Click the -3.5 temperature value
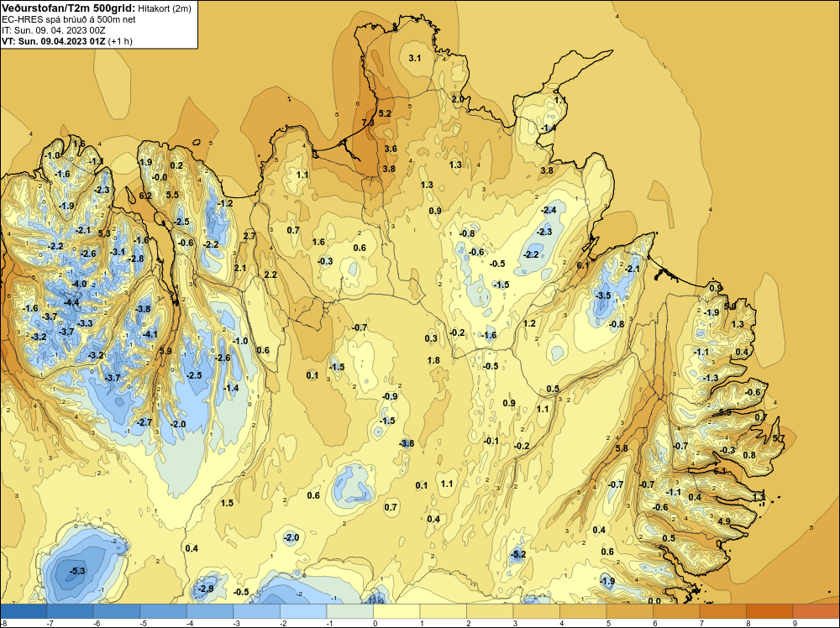Screen dimensions: 840x628 click(x=602, y=296)
